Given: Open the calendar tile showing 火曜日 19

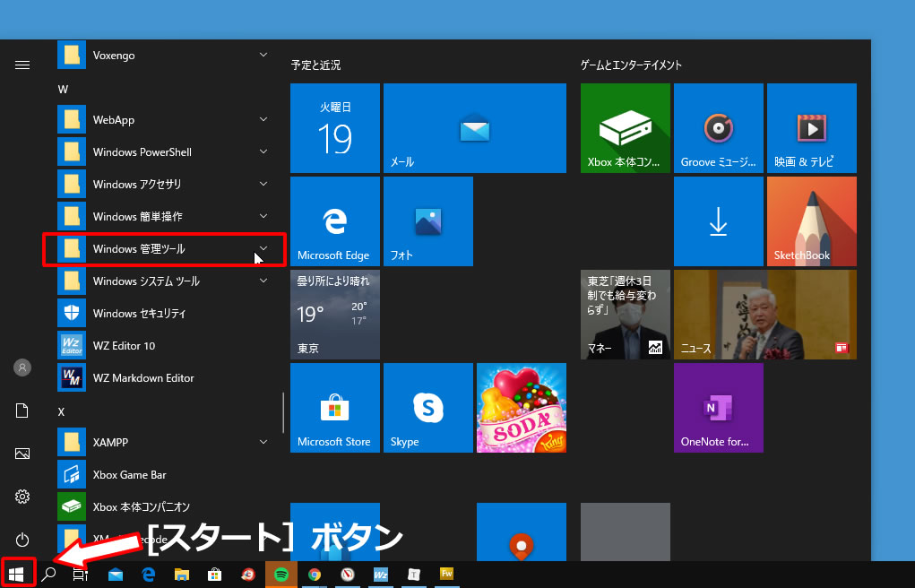Looking at the screenshot, I should coord(335,128).
